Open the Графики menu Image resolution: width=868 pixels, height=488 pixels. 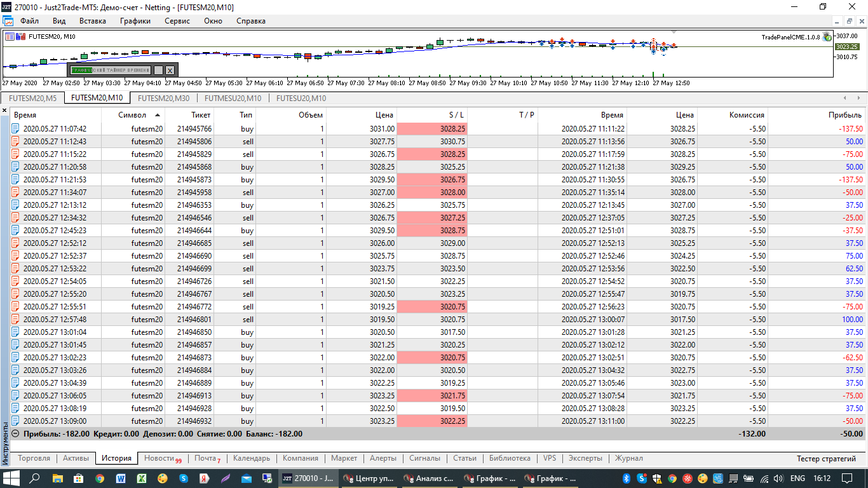pos(135,21)
